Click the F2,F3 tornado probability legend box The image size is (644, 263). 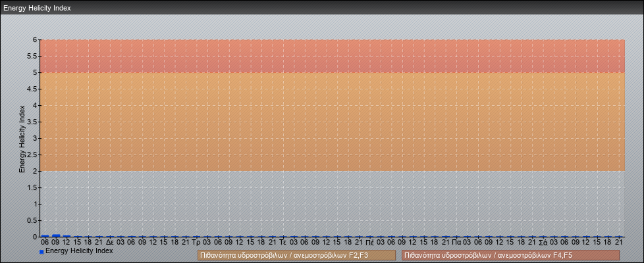(x=296, y=255)
